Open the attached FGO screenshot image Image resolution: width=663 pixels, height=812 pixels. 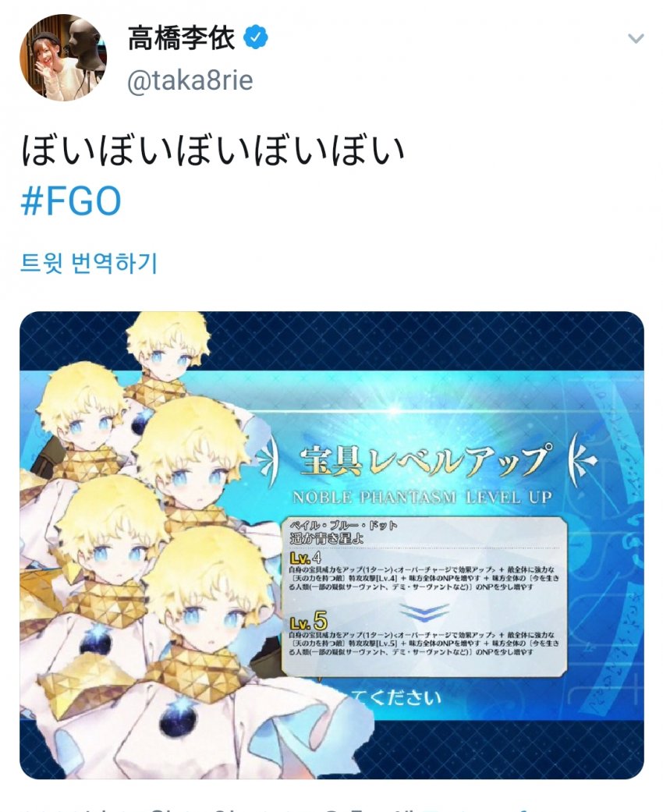pyautogui.click(x=331, y=544)
